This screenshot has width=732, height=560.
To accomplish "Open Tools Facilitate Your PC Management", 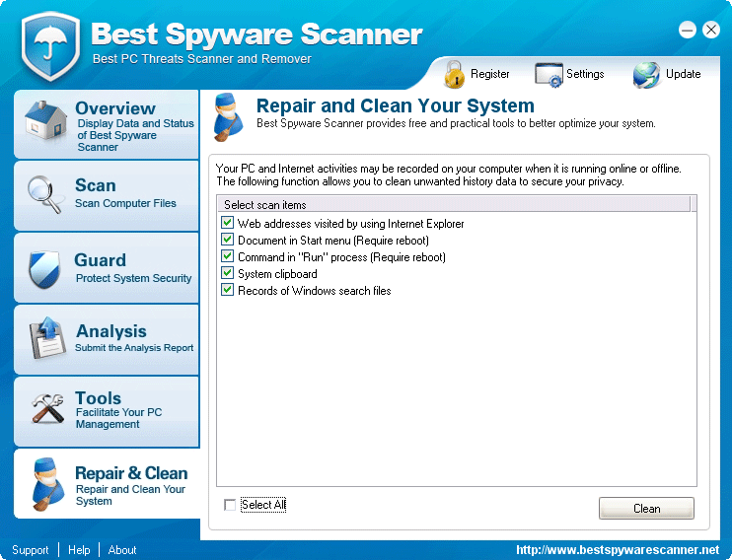I will (107, 411).
